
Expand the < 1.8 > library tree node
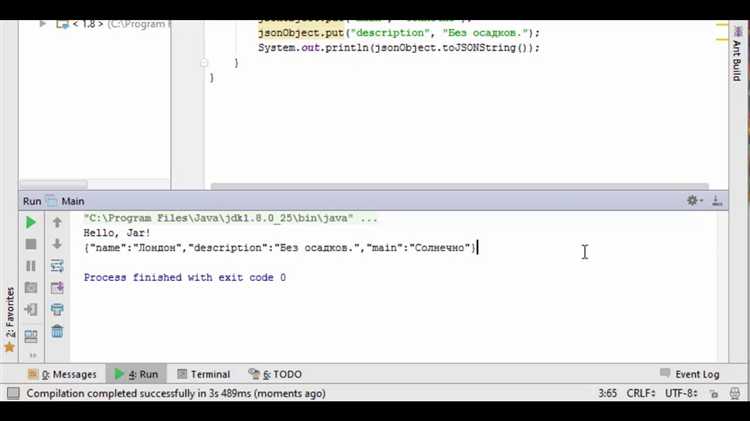tap(42, 24)
